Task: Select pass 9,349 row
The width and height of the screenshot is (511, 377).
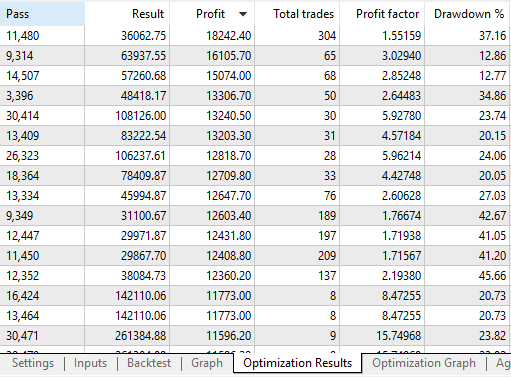Action: 255,216
